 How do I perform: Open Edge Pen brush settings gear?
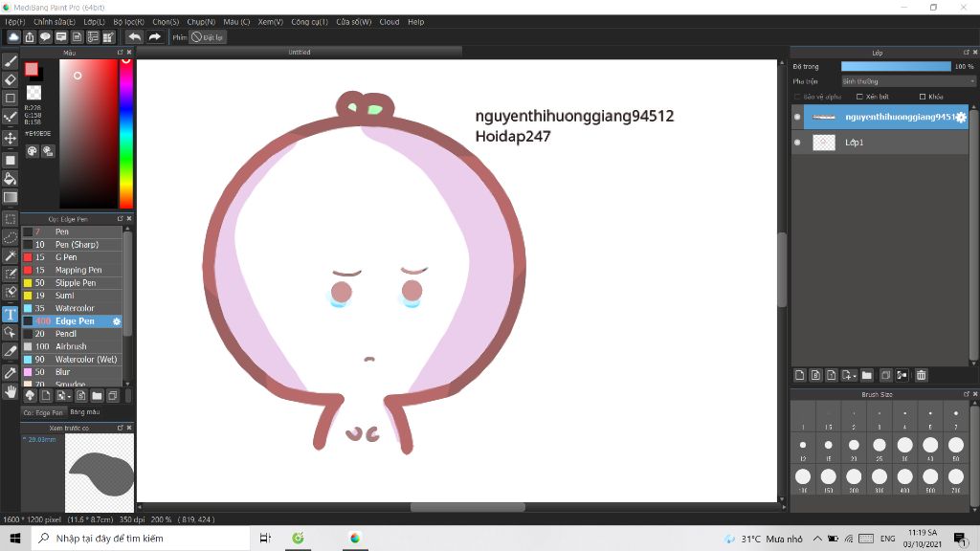[x=116, y=321]
